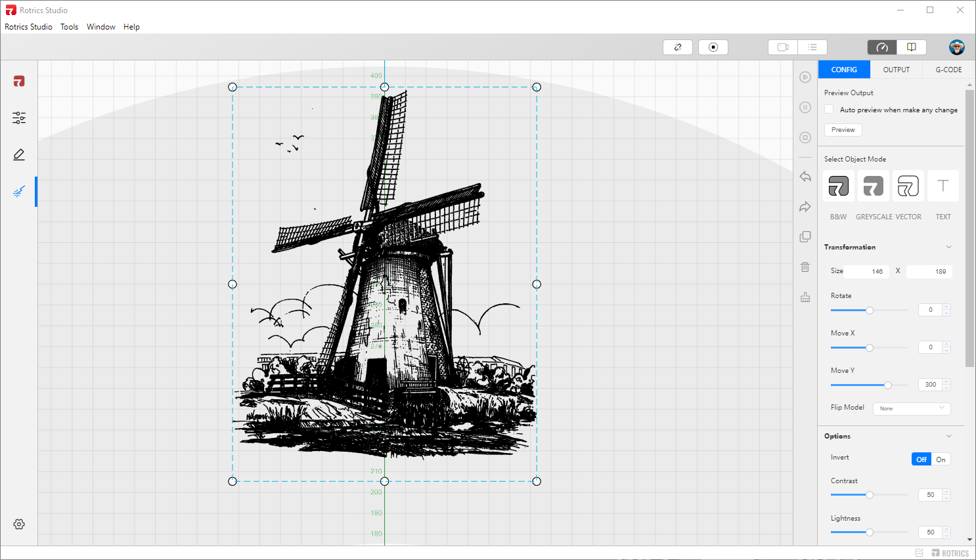This screenshot has width=976, height=560.
Task: Click the Preview button
Action: point(843,130)
